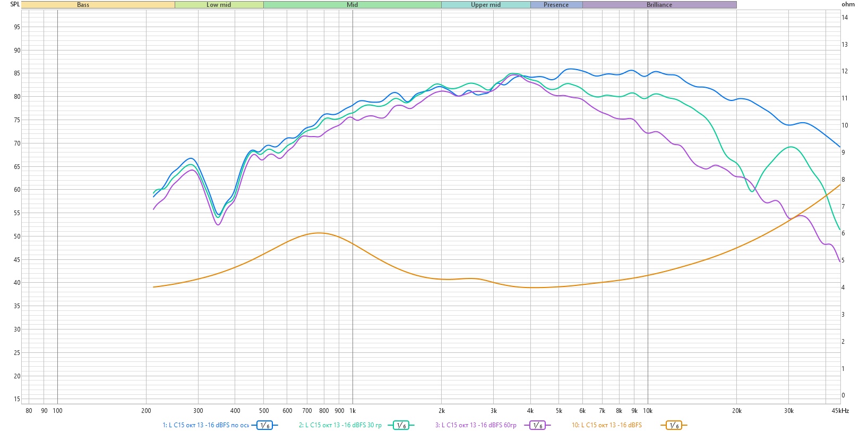Click the ohm axis label
The image size is (868, 431).
pyautogui.click(x=848, y=4)
